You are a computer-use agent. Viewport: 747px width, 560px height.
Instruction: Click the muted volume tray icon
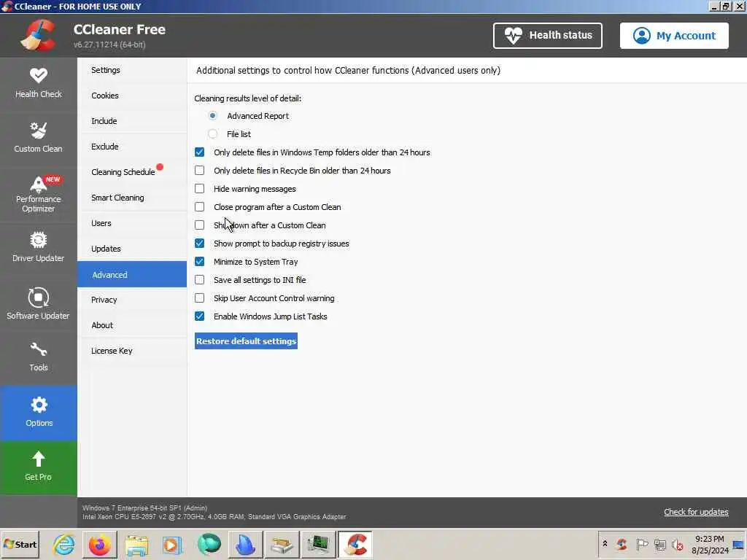click(x=678, y=544)
